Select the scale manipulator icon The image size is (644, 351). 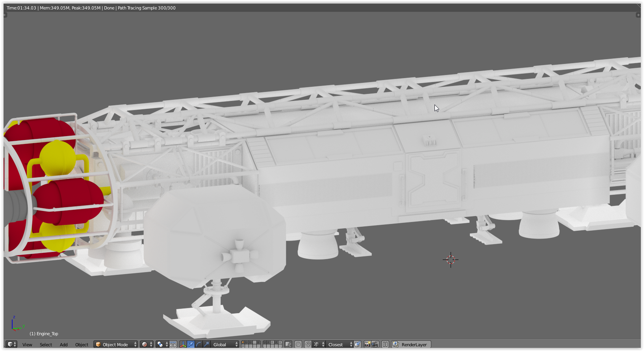click(206, 344)
